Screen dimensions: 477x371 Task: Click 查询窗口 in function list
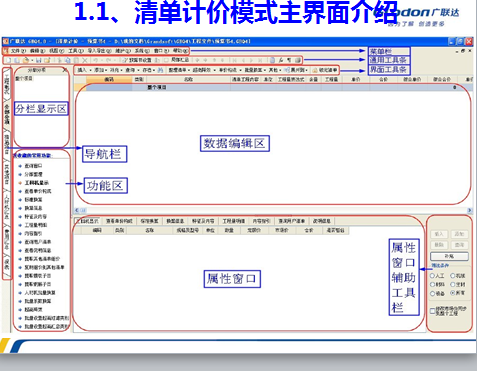pos(34,166)
